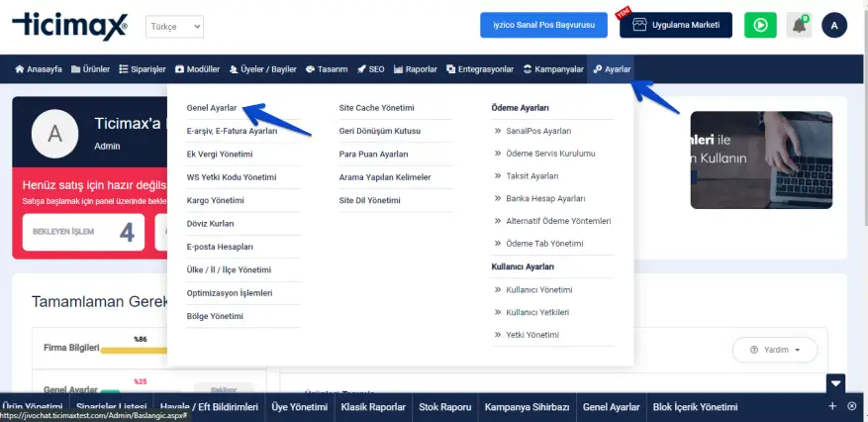This screenshot has height=422, width=868.
Task: Open Uygulama Marketi
Action: pos(676,25)
